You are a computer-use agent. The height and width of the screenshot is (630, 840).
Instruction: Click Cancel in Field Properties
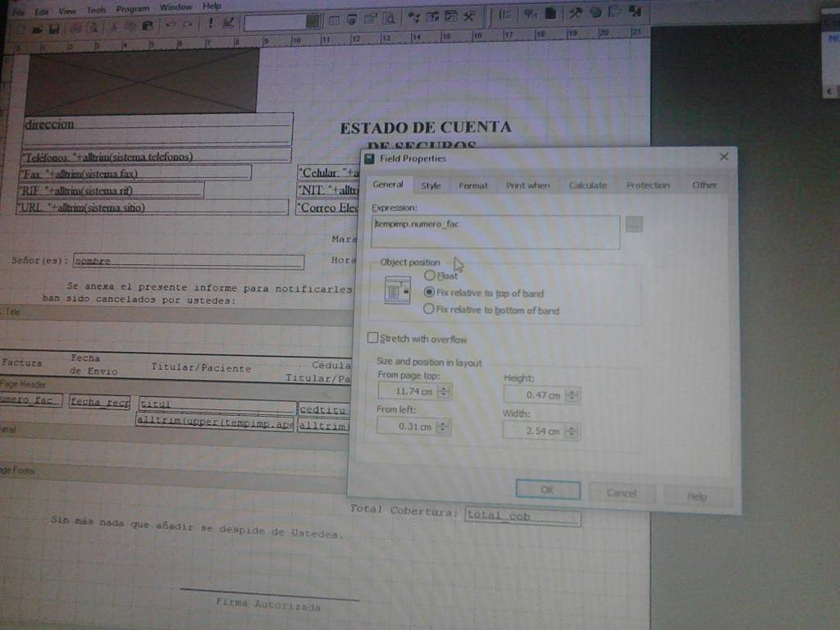(622, 493)
